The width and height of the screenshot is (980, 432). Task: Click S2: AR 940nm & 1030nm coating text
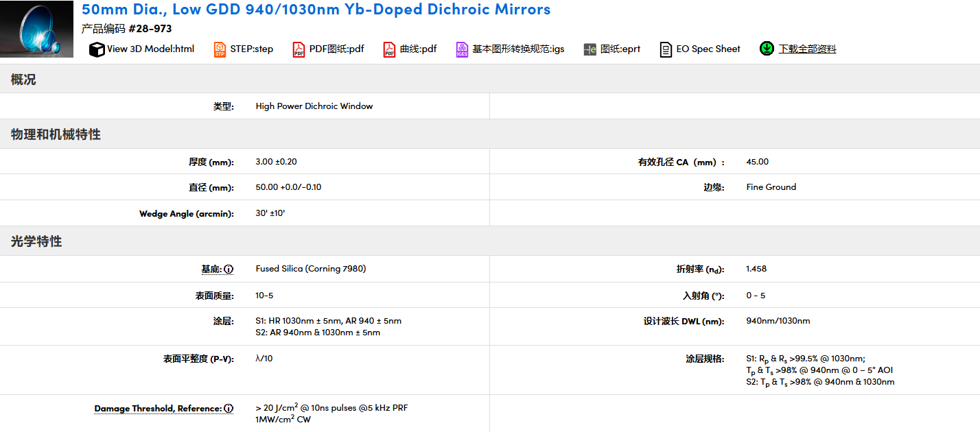(318, 333)
